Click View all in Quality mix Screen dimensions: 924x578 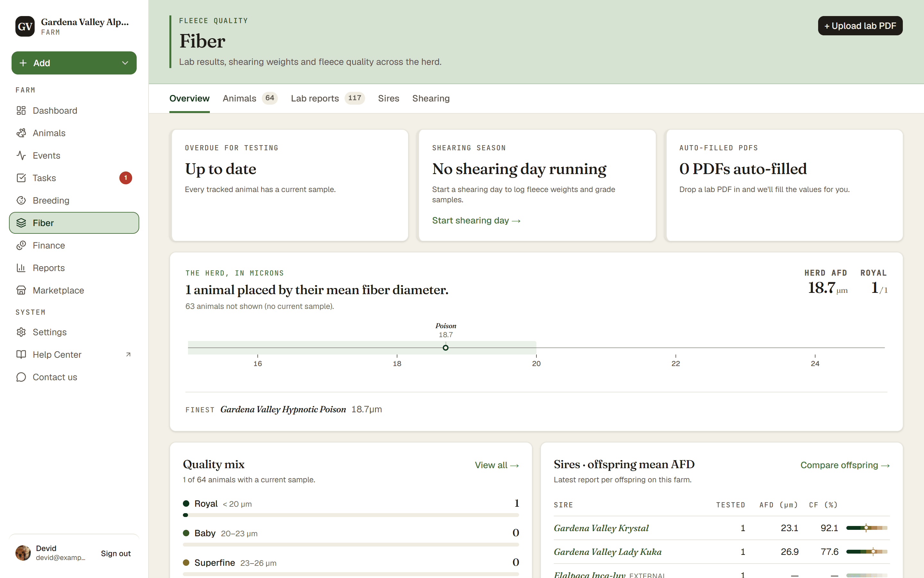[x=497, y=465]
